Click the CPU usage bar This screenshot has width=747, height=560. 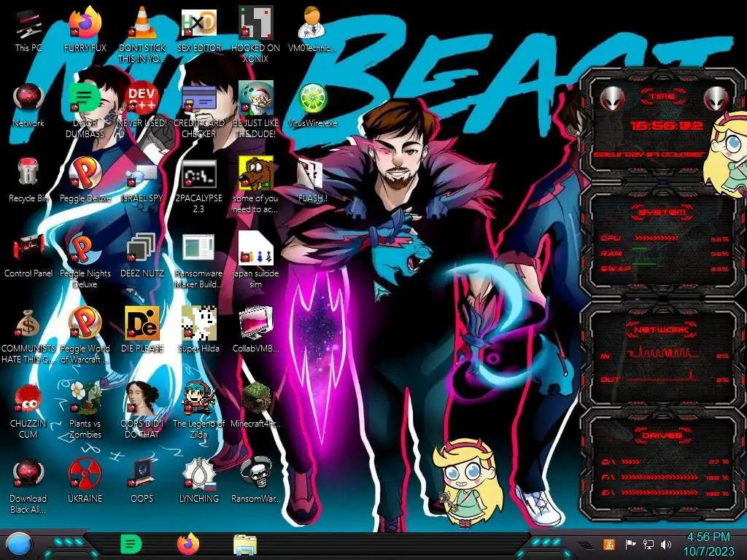point(656,238)
